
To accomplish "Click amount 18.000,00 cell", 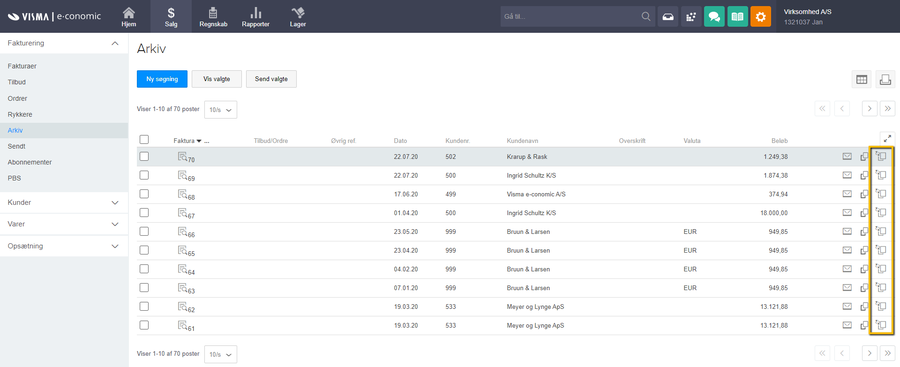I will [x=774, y=213].
